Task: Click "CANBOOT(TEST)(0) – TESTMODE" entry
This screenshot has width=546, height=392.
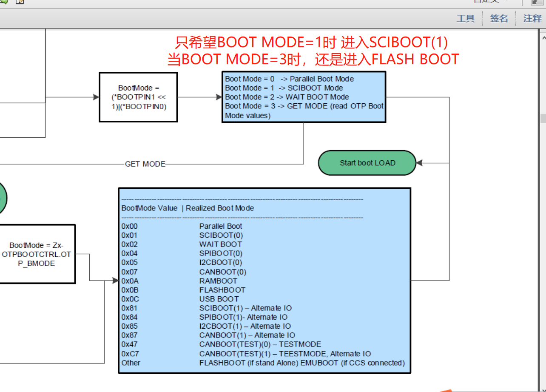Action: pos(260,344)
